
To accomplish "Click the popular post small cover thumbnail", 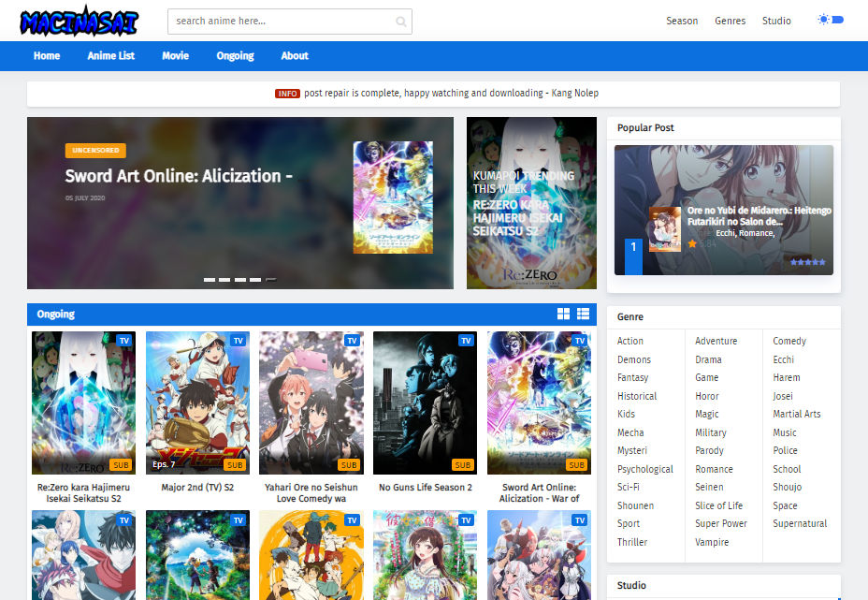I will coord(665,229).
